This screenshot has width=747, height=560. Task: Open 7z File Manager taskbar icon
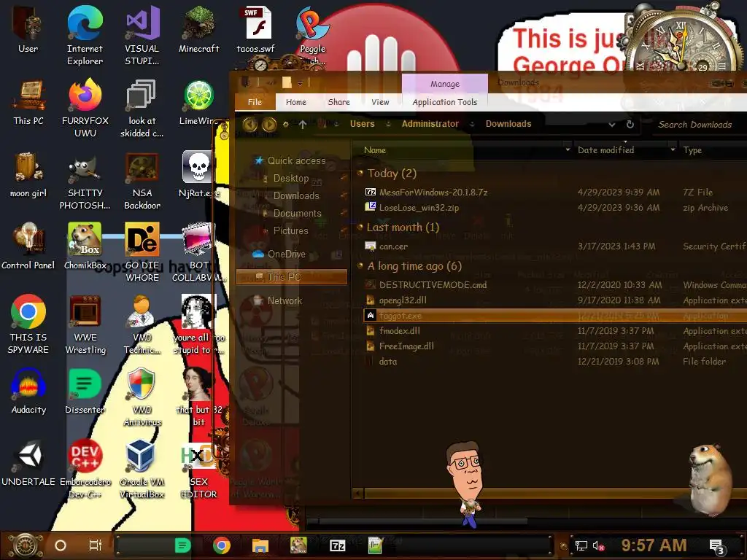[337, 545]
